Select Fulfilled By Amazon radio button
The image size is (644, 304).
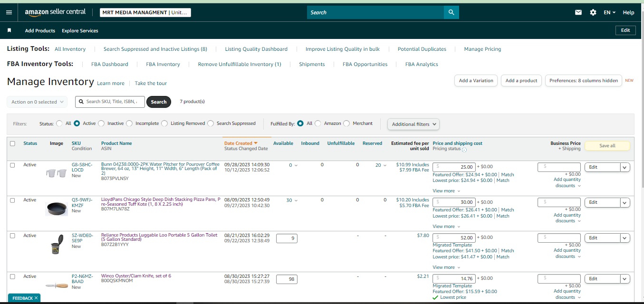tap(318, 123)
